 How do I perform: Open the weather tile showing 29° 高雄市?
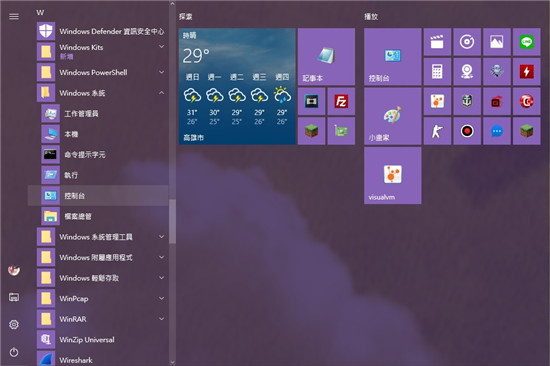click(x=237, y=86)
